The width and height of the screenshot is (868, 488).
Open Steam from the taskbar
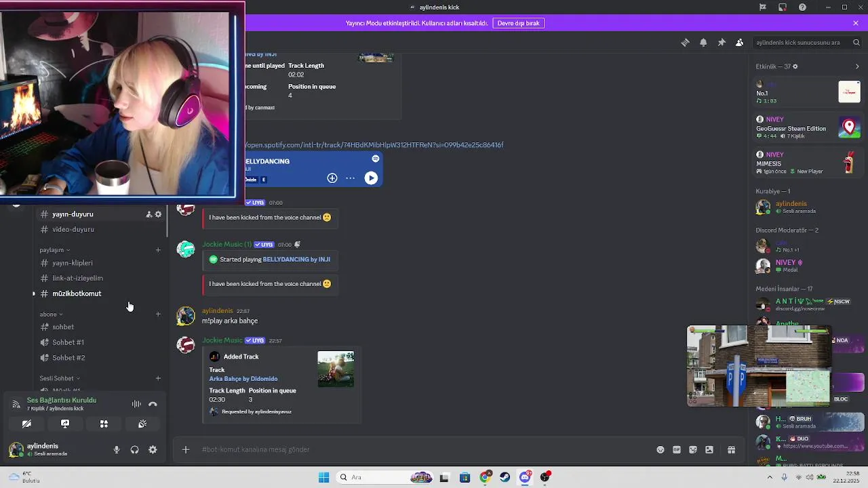(505, 477)
